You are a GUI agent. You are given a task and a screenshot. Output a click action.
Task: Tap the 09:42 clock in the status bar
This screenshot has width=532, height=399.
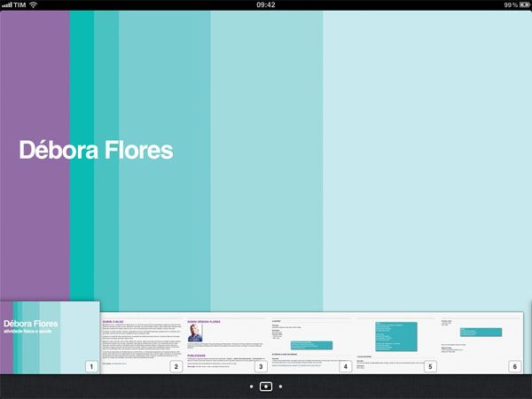pos(265,5)
